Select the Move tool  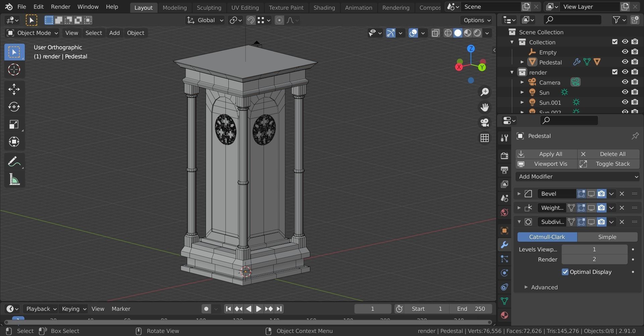click(14, 89)
